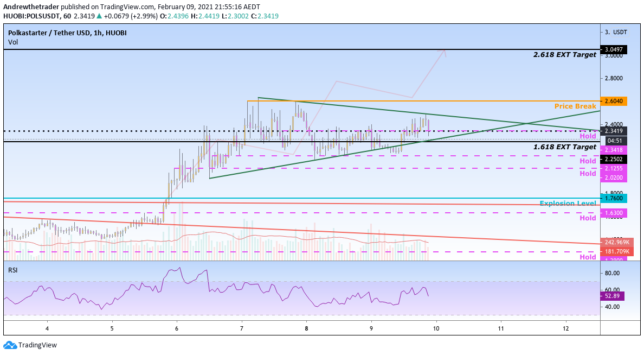The height and width of the screenshot is (355, 644).
Task: Click the black 2.2502 price tag
Action: tap(614, 159)
